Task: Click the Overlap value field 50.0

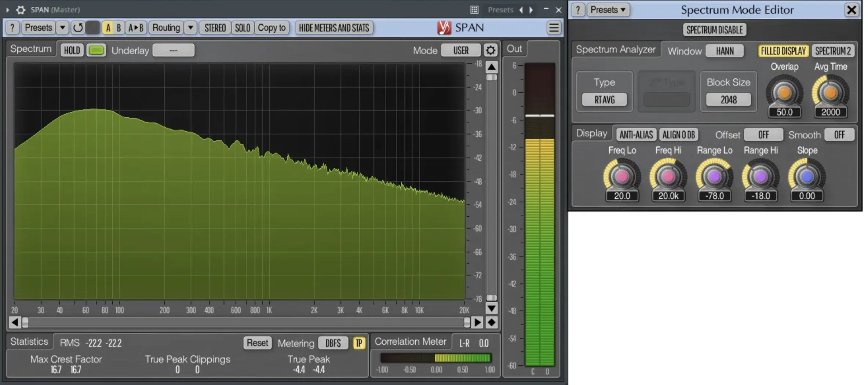Action: tap(784, 112)
